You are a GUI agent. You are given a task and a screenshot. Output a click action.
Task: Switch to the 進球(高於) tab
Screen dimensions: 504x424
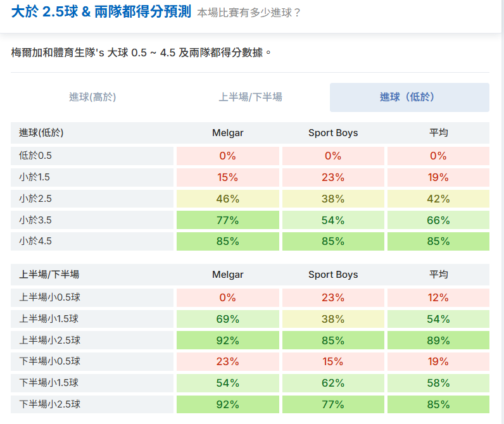click(92, 97)
